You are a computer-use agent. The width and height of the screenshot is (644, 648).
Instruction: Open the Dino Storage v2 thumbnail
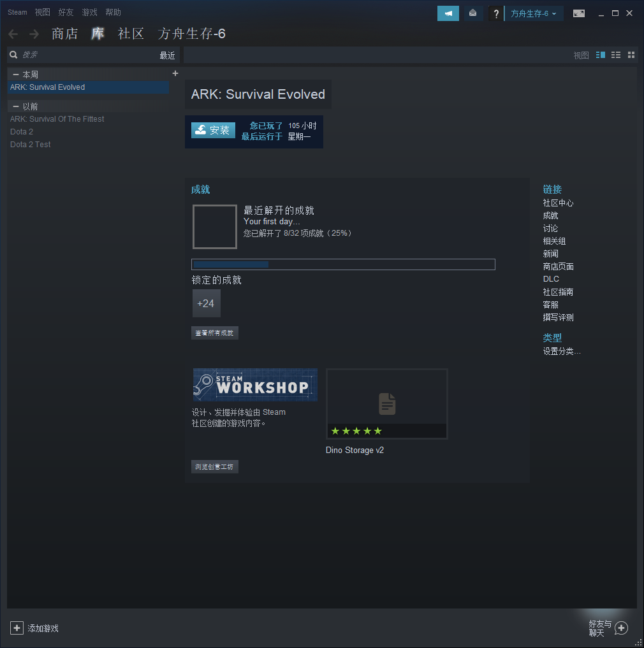[x=387, y=404]
